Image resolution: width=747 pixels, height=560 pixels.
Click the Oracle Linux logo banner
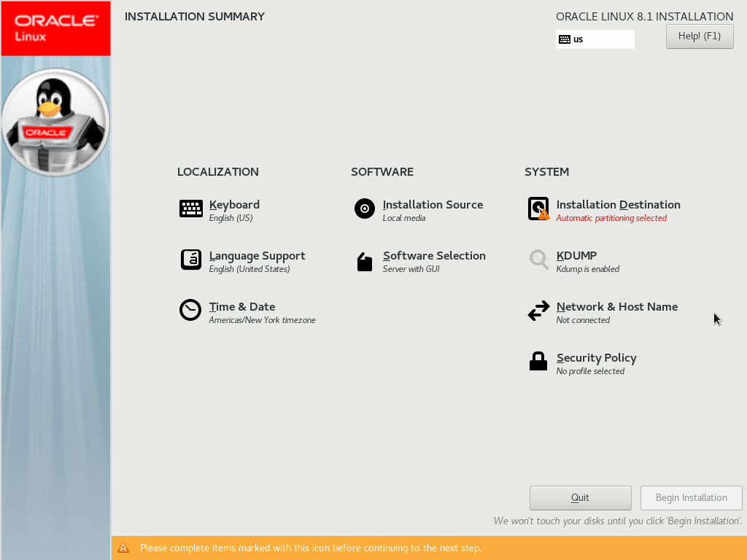55,28
